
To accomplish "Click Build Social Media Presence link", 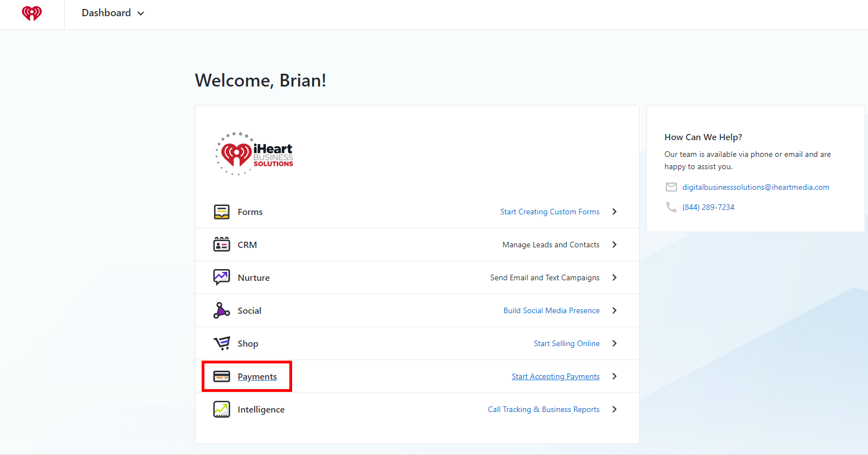I will point(551,310).
